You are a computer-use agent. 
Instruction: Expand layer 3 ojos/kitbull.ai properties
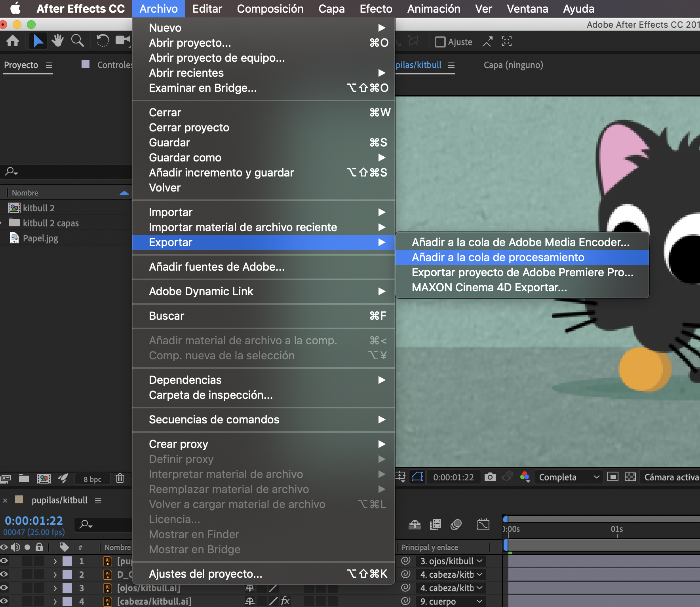point(55,588)
